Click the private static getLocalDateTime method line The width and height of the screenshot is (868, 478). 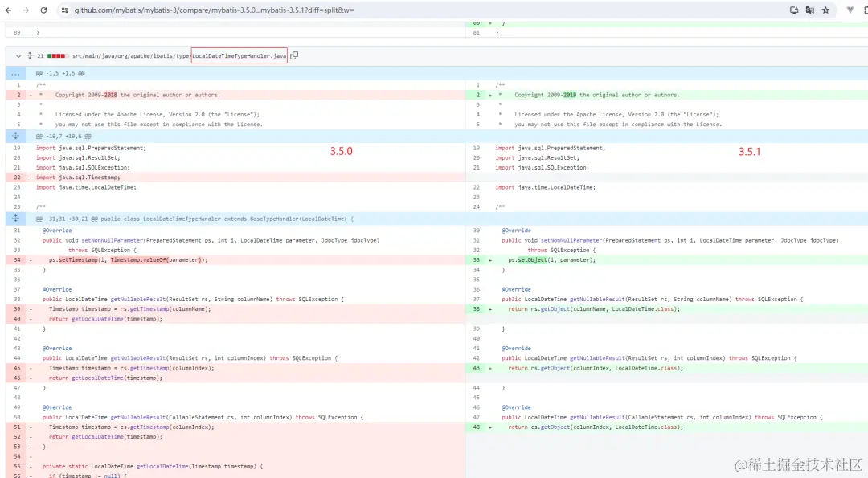pyautogui.click(x=235, y=467)
